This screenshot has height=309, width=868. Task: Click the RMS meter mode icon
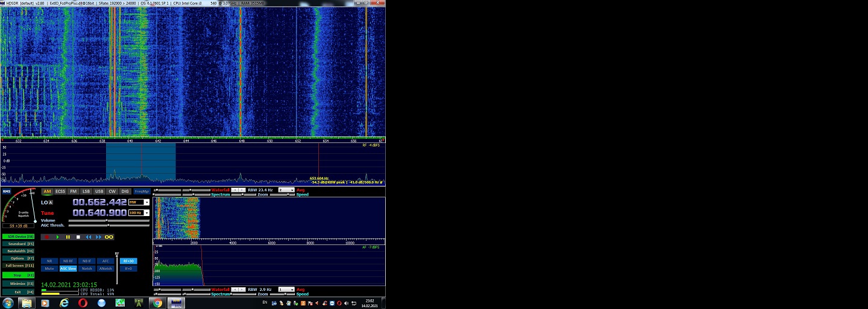tap(6, 191)
